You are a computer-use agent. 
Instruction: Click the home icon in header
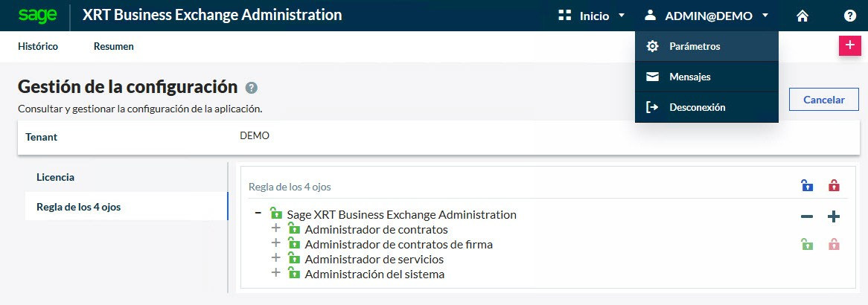coord(802,16)
